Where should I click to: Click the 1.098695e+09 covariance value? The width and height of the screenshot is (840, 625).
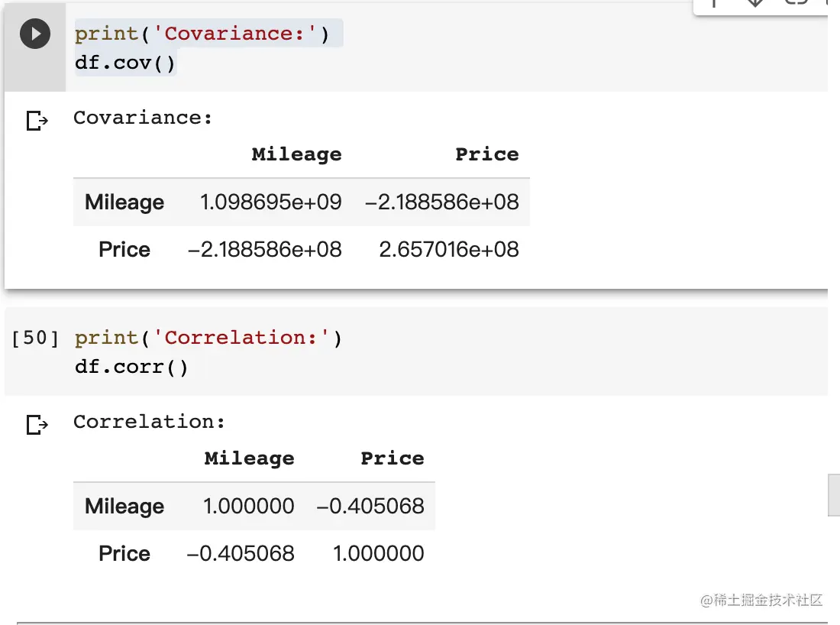click(270, 202)
